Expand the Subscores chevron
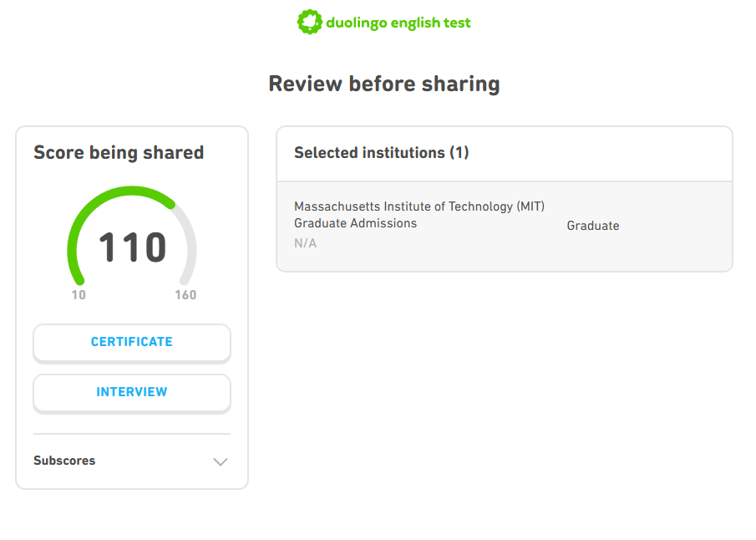The image size is (756, 540). point(221,461)
